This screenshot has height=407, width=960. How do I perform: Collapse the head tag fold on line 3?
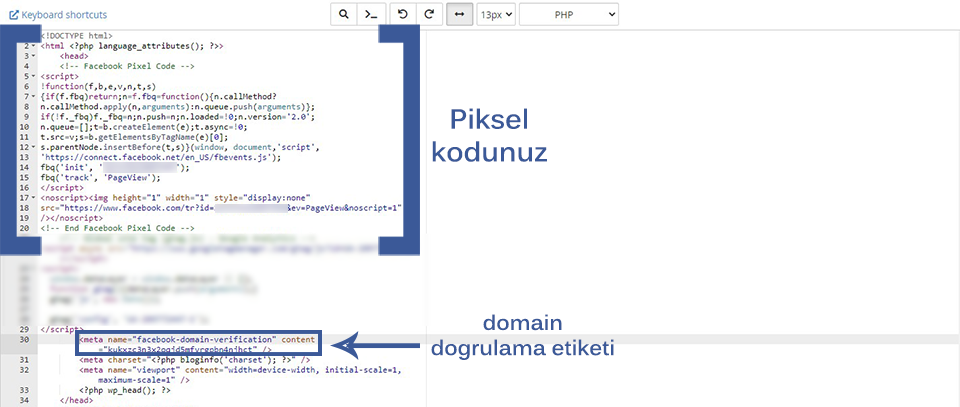click(34, 56)
